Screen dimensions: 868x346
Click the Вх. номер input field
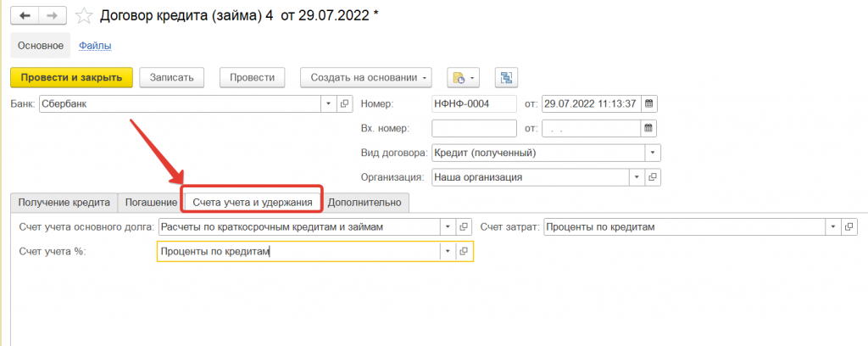tap(474, 129)
